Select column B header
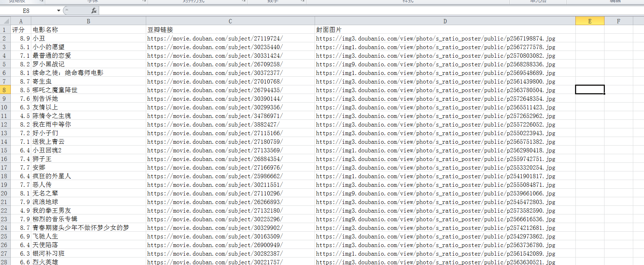The image size is (644, 265). (x=88, y=21)
